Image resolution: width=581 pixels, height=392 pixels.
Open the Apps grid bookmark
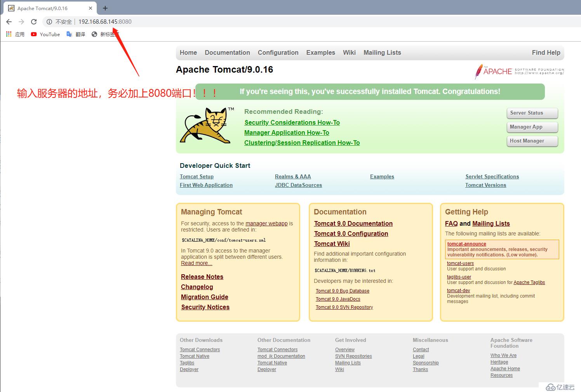pyautogui.click(x=15, y=34)
